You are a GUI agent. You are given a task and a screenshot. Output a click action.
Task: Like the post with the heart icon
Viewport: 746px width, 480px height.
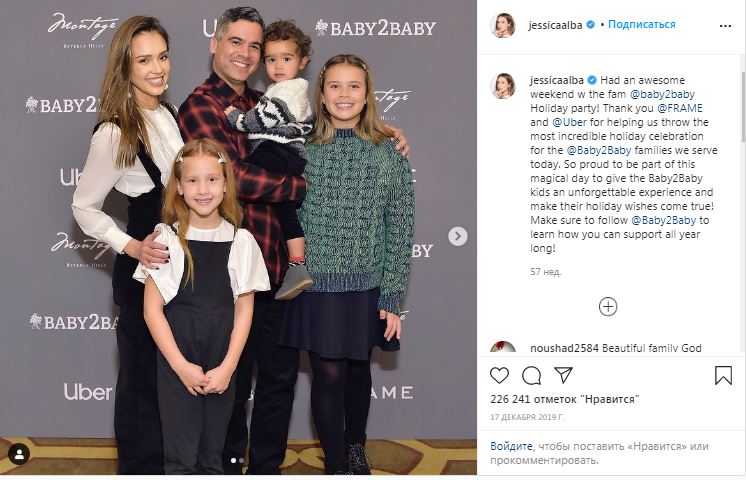499,375
